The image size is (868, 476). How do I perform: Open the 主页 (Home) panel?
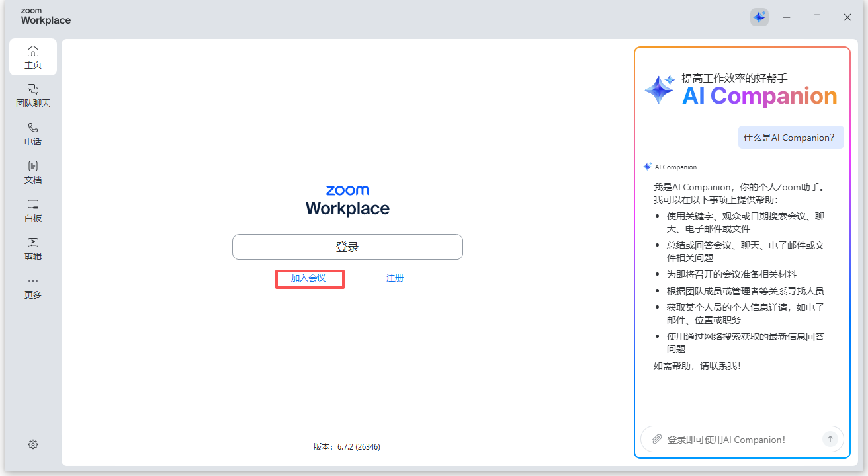point(32,56)
